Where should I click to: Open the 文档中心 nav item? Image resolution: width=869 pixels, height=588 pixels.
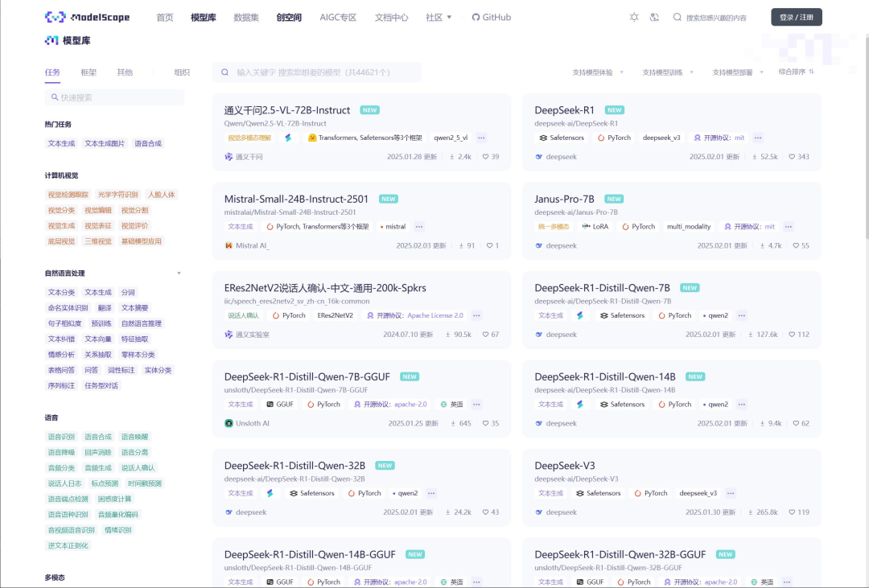(391, 17)
